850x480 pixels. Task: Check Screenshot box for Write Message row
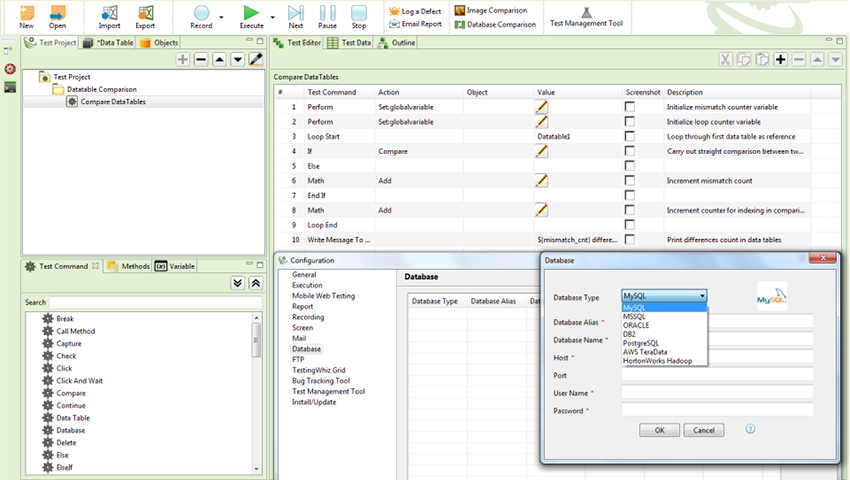coord(630,240)
